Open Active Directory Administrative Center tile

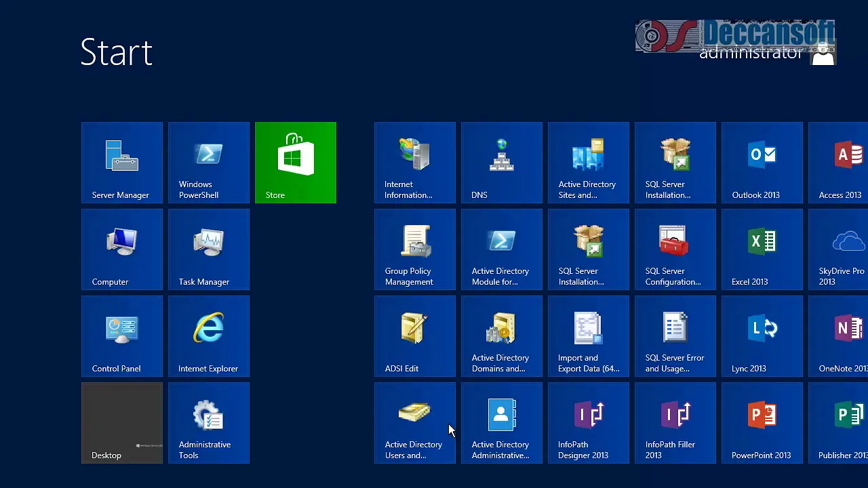click(x=502, y=423)
